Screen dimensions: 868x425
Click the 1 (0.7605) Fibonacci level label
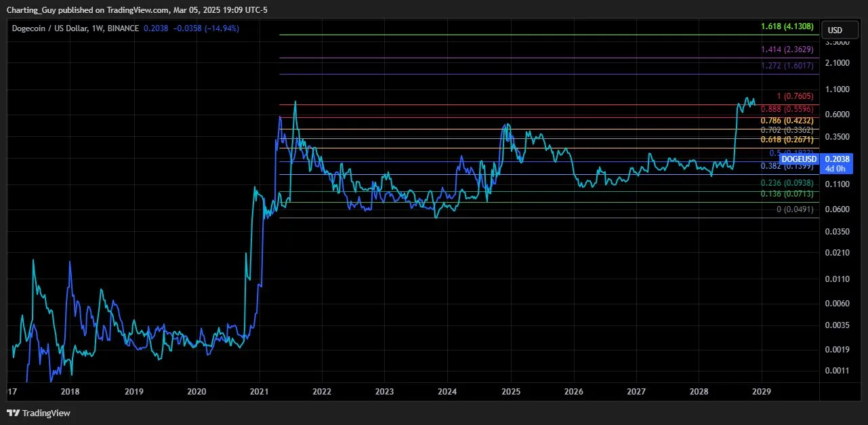click(x=794, y=96)
